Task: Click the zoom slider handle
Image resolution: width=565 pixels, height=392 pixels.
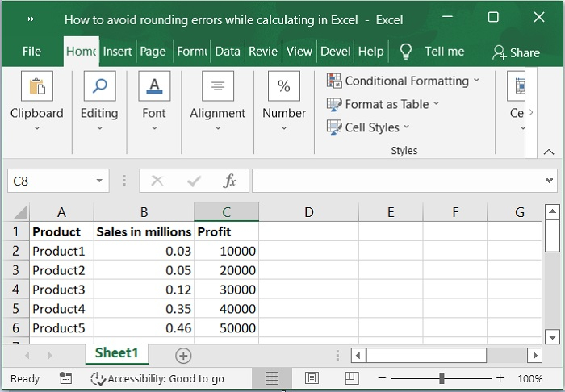Action: pos(442,378)
